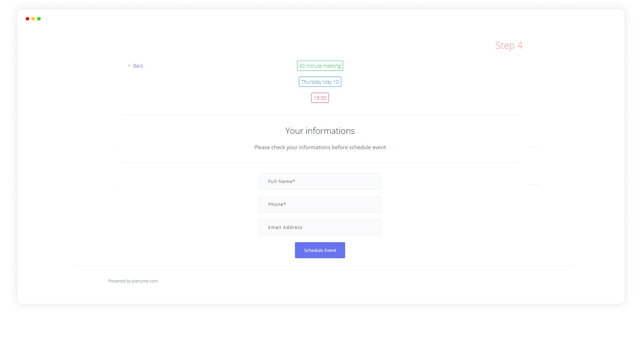
Task: Click the yellow window dot
Action: point(33,19)
